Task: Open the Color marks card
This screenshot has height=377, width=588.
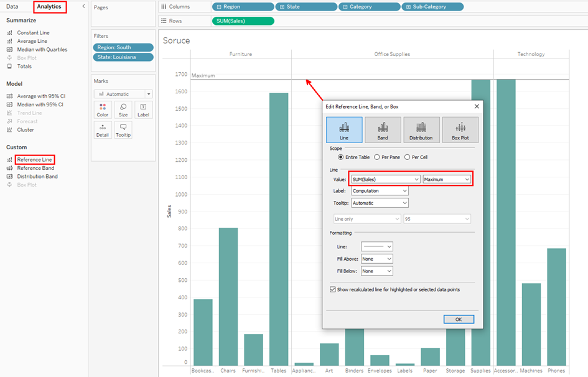Action: pos(103,110)
